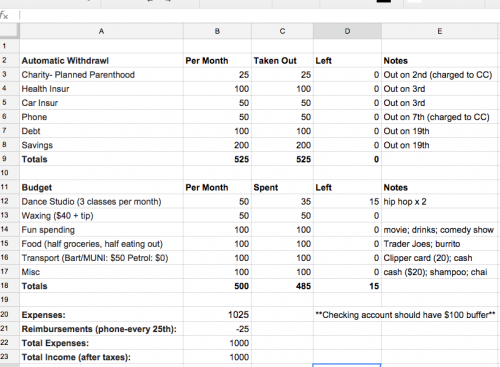
Task: Click note 'movie; drinks; comedy show'
Action: tap(440, 230)
